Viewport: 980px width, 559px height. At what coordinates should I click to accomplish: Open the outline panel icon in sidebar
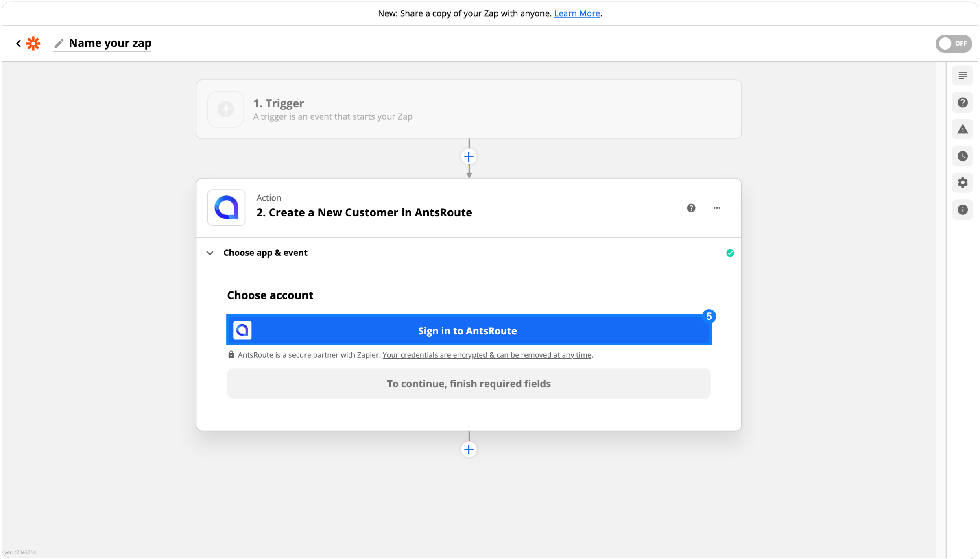[x=962, y=76]
